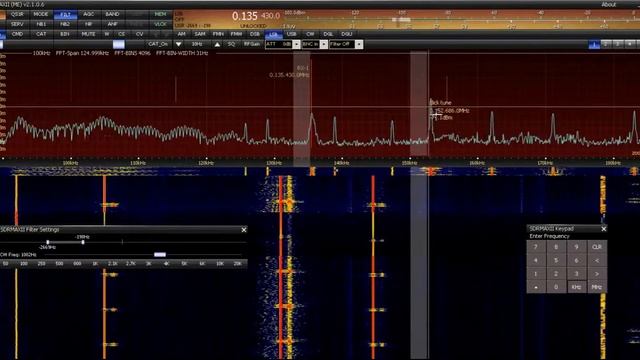Click the filter high-edge slider handle

[83, 242]
